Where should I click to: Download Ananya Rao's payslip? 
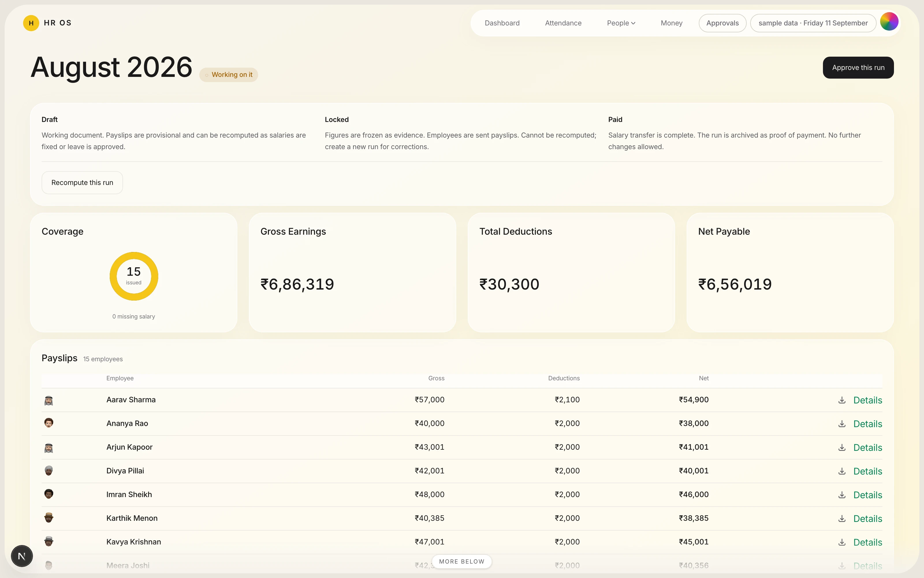tap(841, 424)
